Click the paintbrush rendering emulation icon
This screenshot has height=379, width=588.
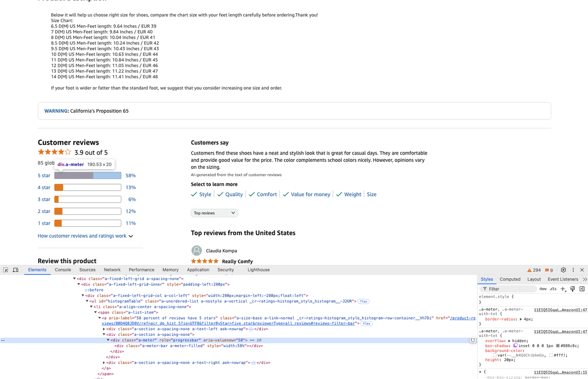pos(572,289)
